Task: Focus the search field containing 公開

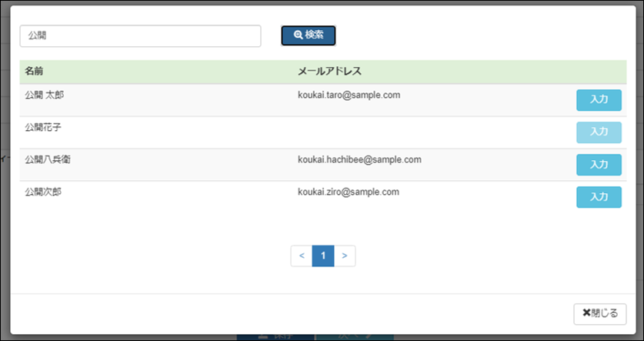Action: [140, 36]
